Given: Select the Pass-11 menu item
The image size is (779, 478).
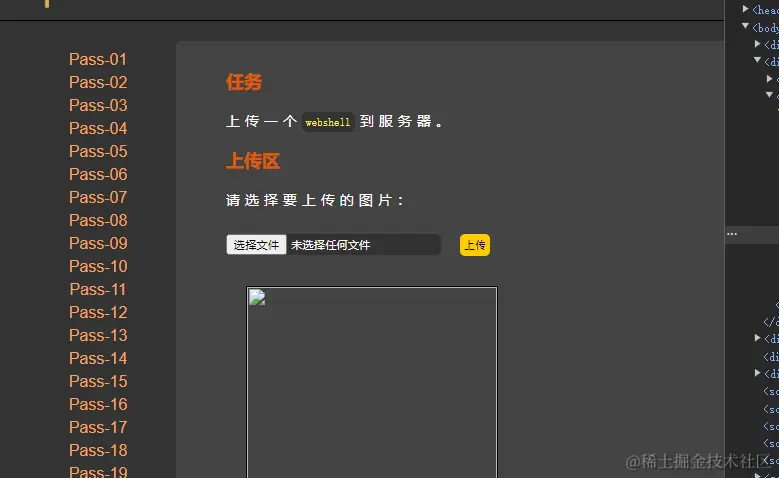Looking at the screenshot, I should pyautogui.click(x=98, y=289).
